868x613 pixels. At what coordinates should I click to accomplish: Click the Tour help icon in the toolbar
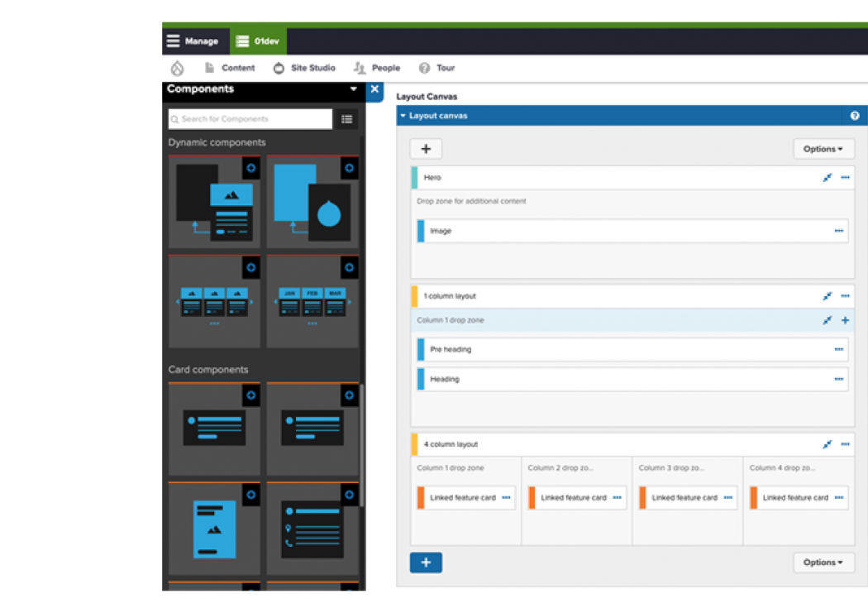pos(425,67)
